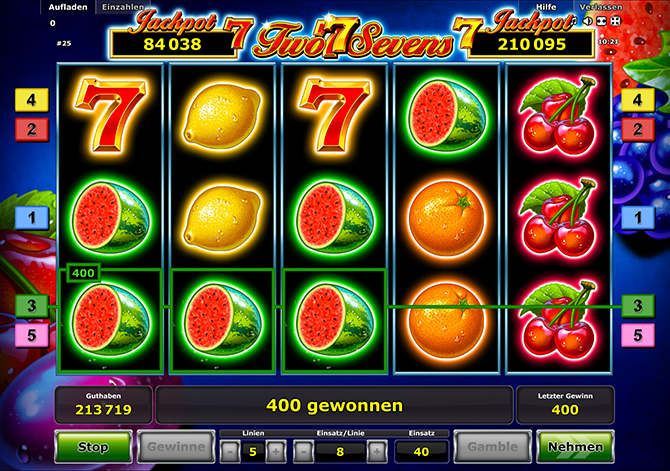Mute sound with the speaker icon
The image size is (670, 471).
pyautogui.click(x=588, y=21)
